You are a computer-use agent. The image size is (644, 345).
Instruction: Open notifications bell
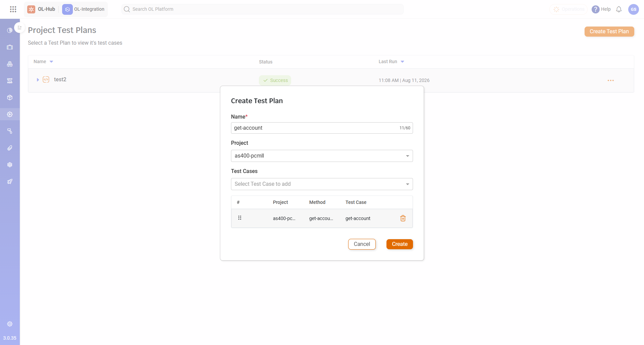click(619, 9)
